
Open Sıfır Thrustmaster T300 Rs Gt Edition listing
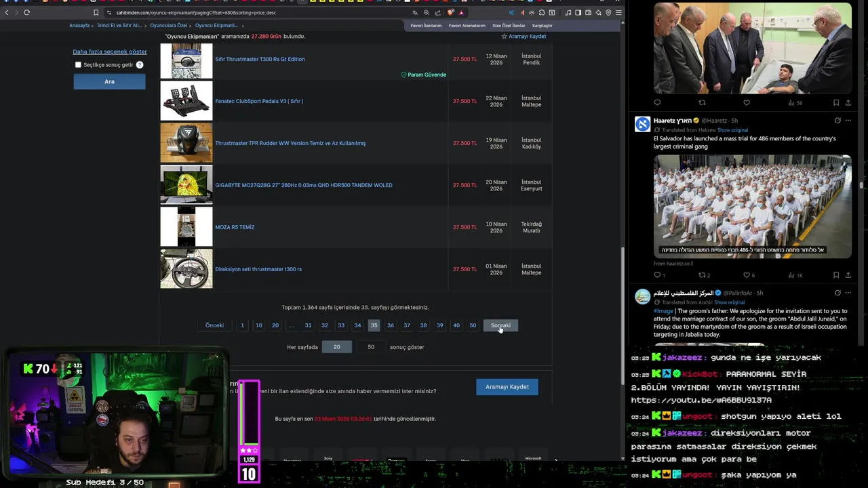click(260, 59)
